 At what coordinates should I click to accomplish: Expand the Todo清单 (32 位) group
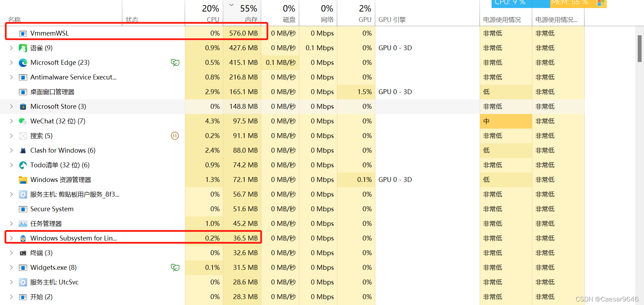11,165
